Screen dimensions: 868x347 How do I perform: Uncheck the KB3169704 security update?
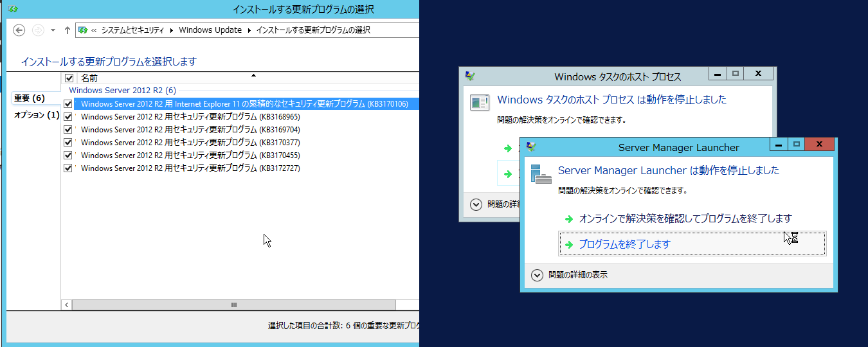68,129
